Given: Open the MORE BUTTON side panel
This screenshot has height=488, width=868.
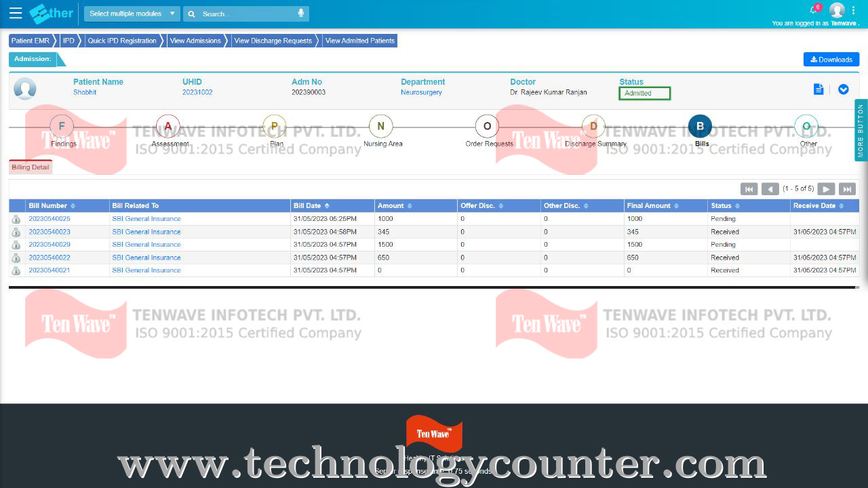Looking at the screenshot, I should pyautogui.click(x=861, y=130).
